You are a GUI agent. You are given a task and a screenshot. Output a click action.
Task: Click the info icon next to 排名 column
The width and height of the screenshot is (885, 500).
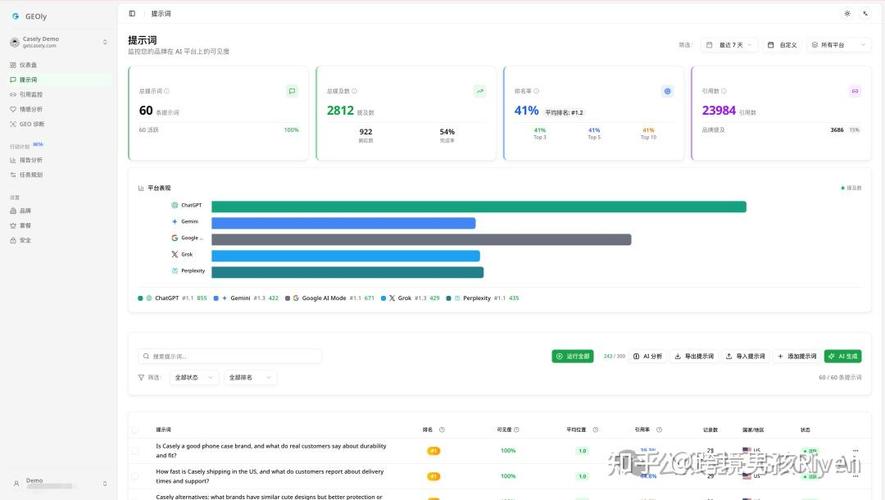[x=441, y=429]
